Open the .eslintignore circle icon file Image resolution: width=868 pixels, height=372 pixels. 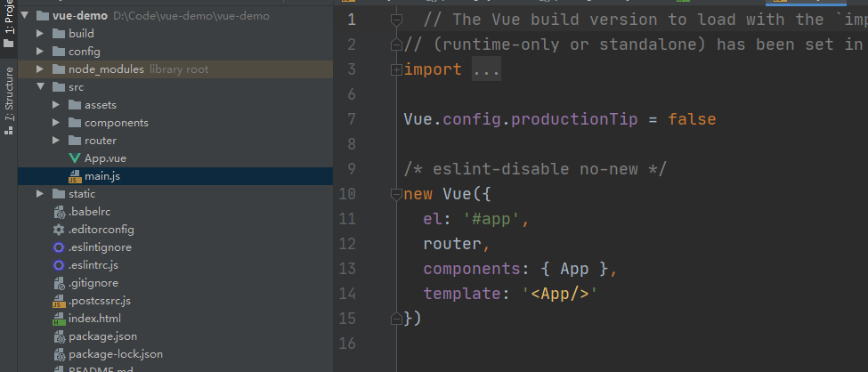[x=59, y=247]
